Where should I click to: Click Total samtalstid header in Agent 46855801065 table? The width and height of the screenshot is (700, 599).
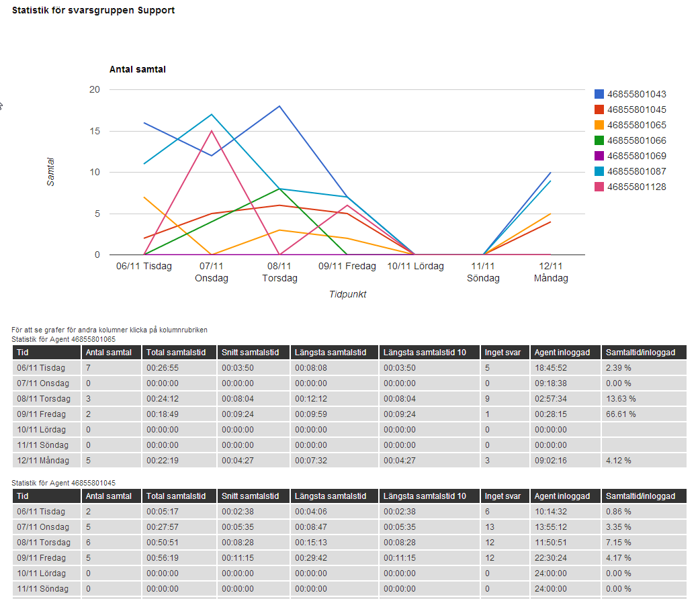coord(179,352)
